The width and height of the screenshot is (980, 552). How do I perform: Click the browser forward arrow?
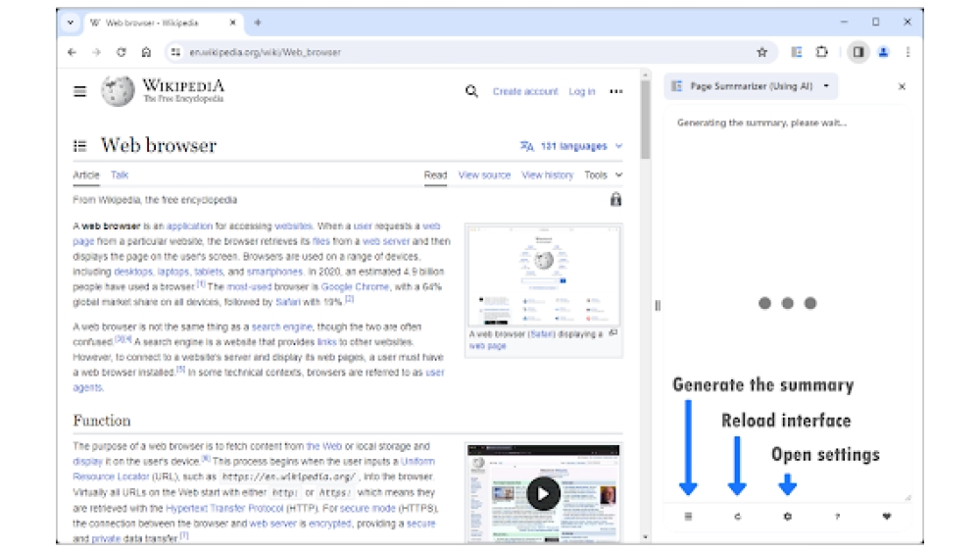point(96,53)
